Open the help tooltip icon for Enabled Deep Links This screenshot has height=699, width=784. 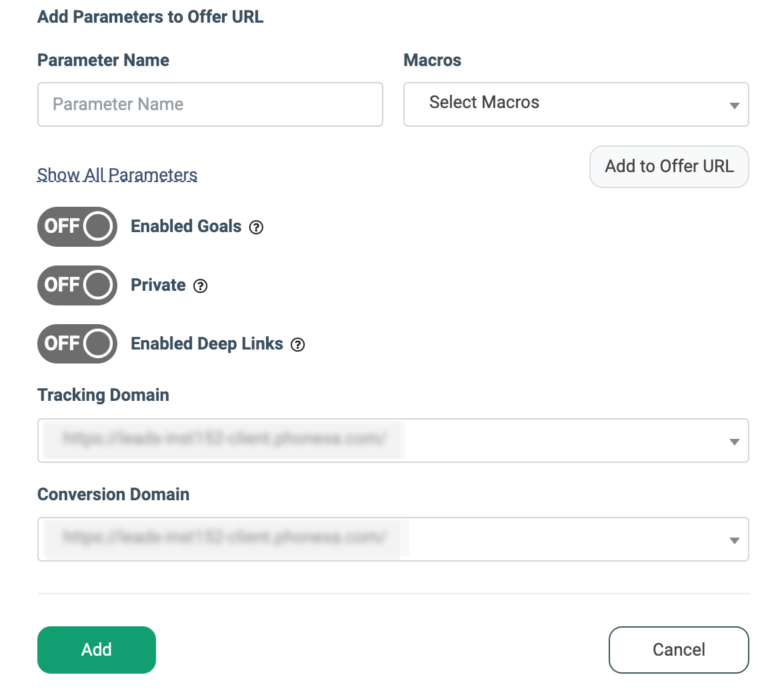click(298, 345)
